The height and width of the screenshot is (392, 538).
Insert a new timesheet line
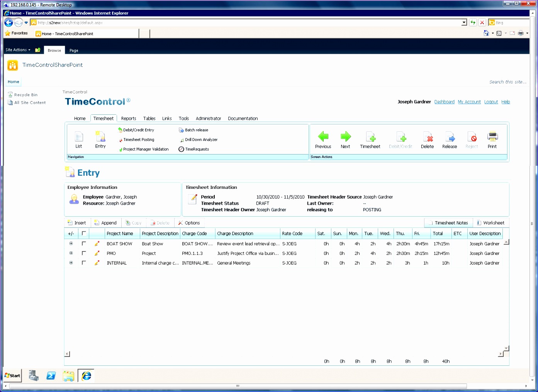point(77,223)
